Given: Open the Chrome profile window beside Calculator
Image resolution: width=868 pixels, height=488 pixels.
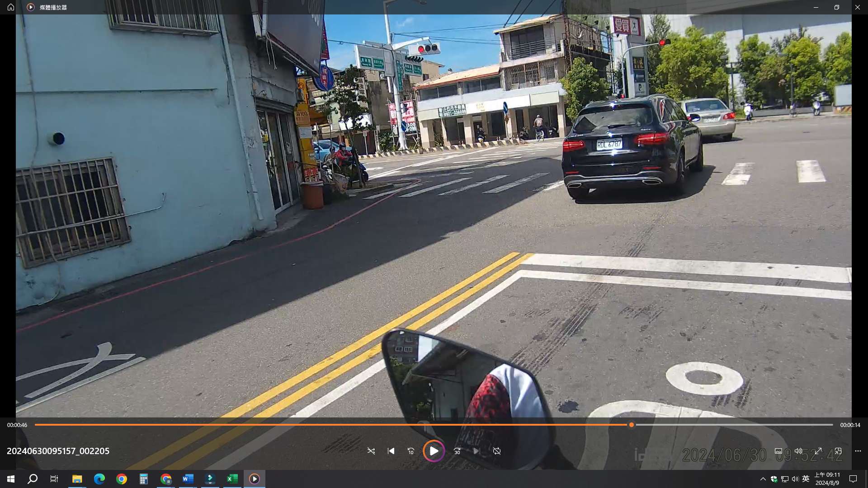Looking at the screenshot, I should (166, 479).
